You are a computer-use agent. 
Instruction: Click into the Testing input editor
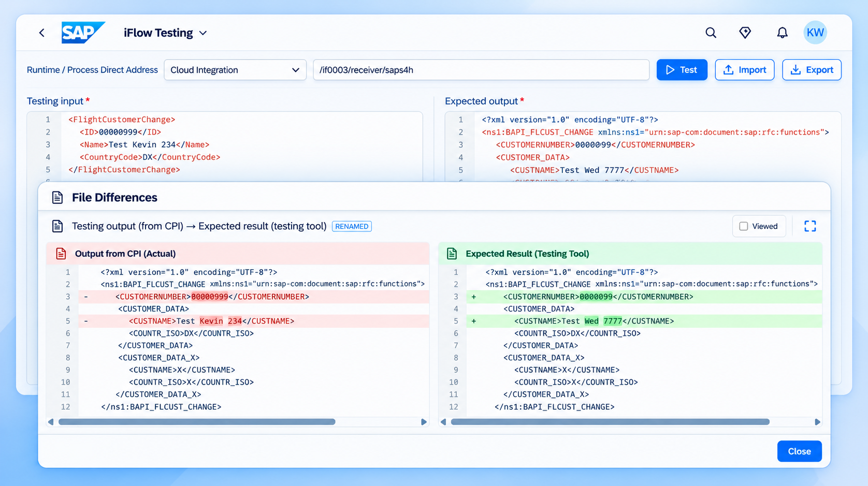coord(225,146)
